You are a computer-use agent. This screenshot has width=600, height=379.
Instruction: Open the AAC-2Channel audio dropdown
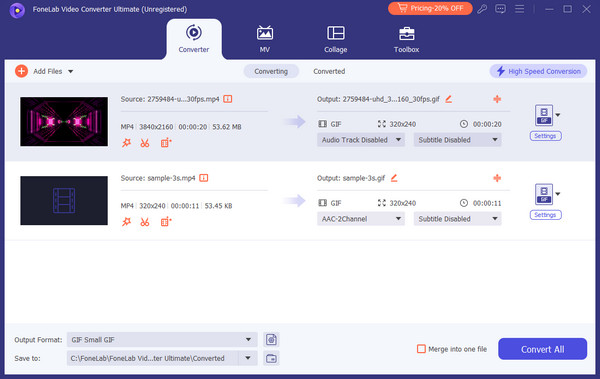click(x=360, y=219)
